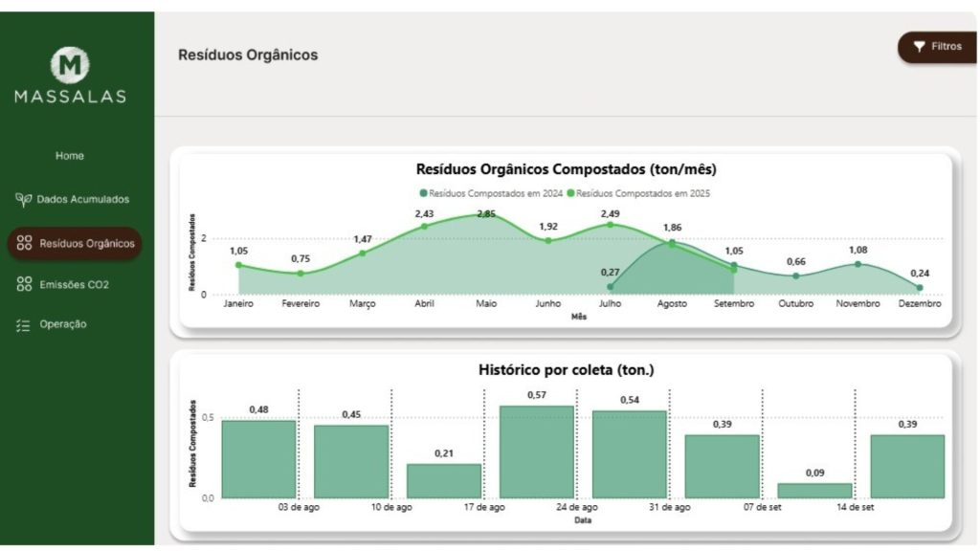Select the bar valued 0,54
980x551 pixels.
630,454
